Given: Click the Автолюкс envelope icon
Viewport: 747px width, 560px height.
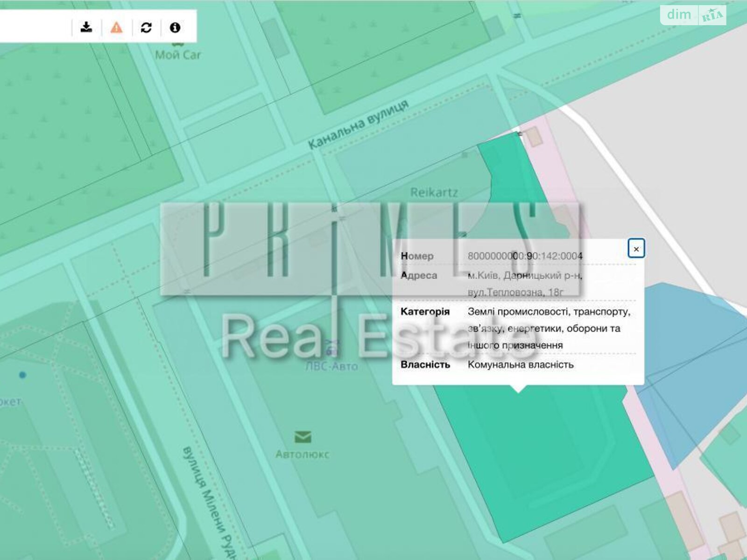Looking at the screenshot, I should tap(303, 437).
